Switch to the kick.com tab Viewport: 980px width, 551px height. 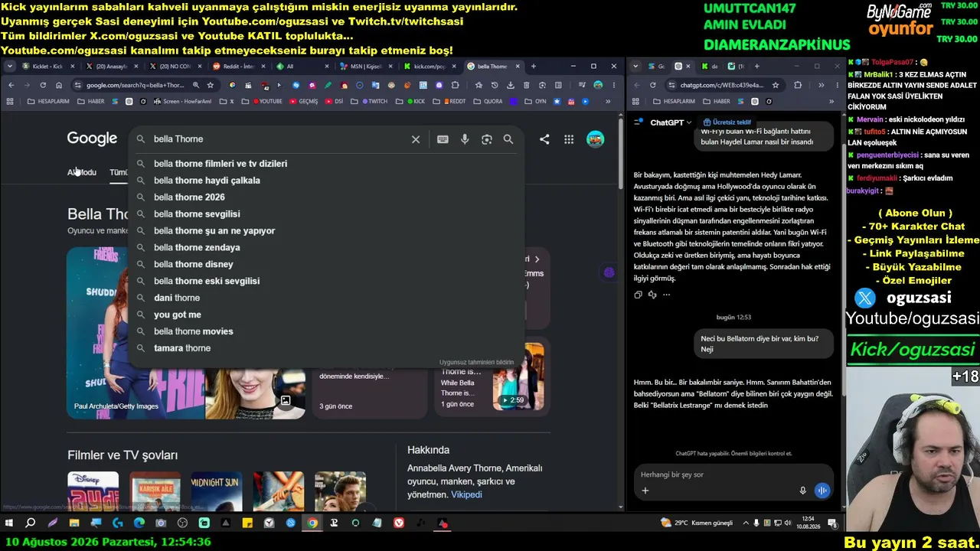pyautogui.click(x=429, y=67)
